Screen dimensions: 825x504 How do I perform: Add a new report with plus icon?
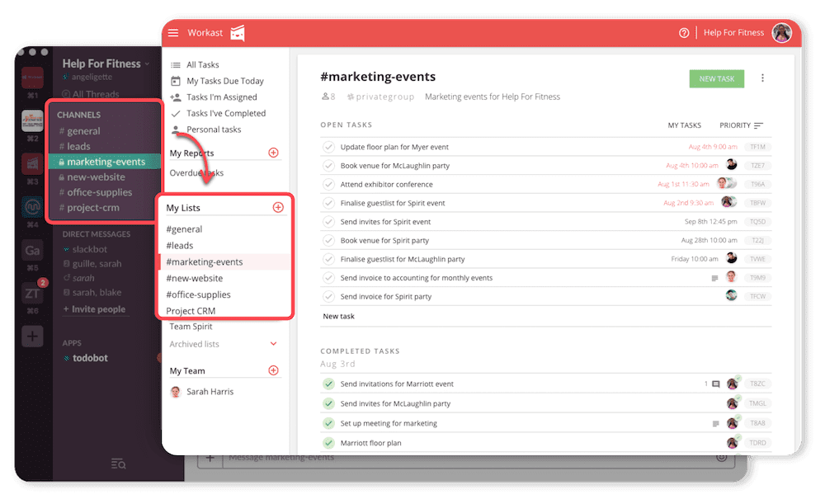click(x=273, y=153)
